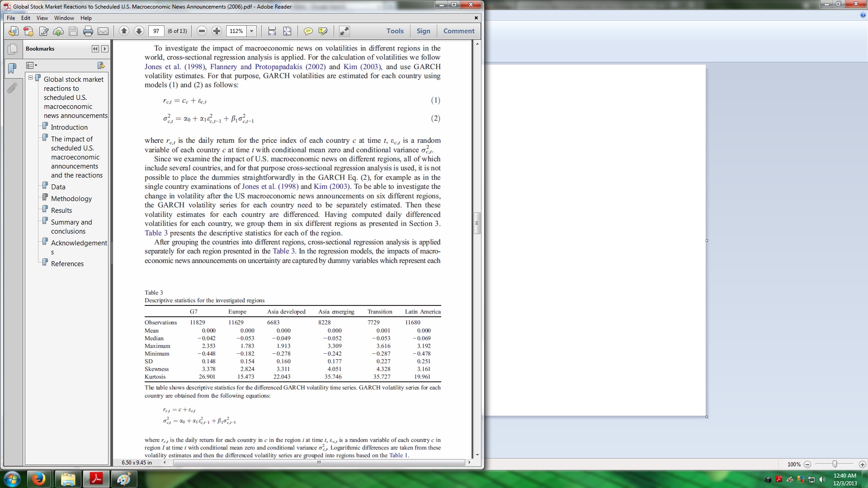Screen dimensions: 868x488
Task: Open the Help menu
Action: [86, 18]
